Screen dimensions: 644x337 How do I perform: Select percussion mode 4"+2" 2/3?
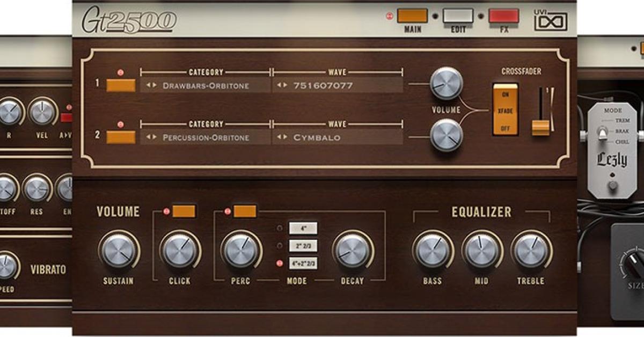click(x=303, y=263)
